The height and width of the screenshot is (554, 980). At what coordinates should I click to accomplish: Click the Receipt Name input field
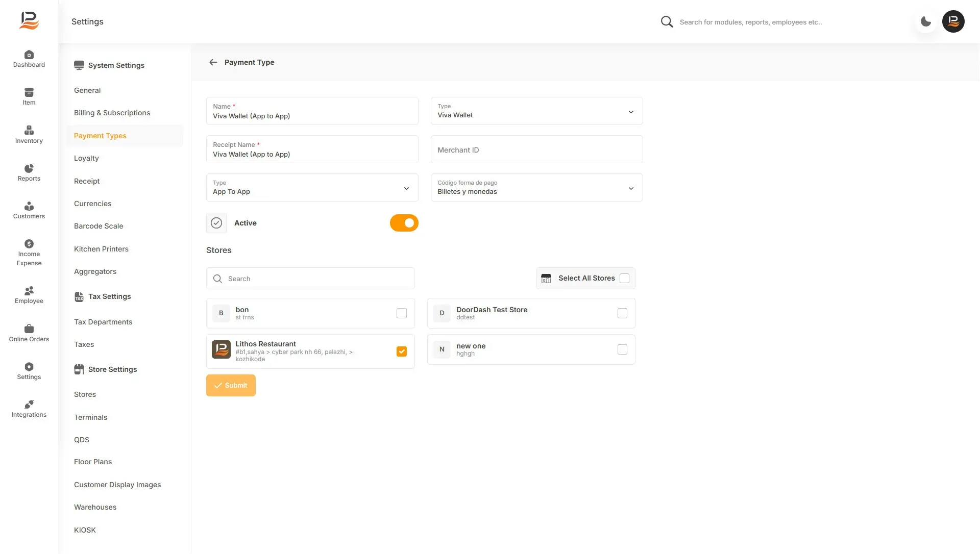point(312,149)
